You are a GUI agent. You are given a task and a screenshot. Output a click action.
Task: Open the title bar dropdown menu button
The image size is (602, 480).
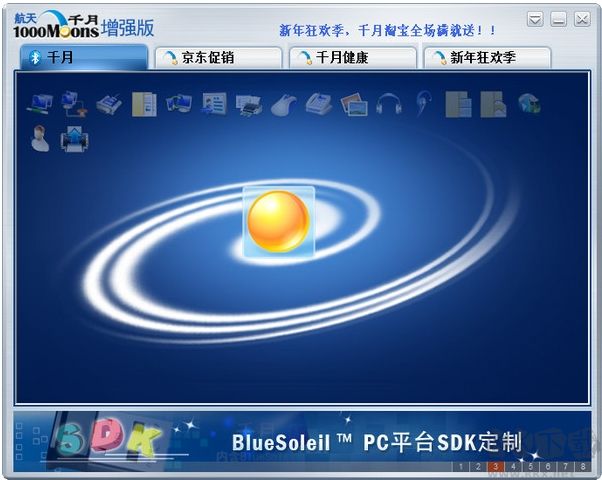[535, 19]
